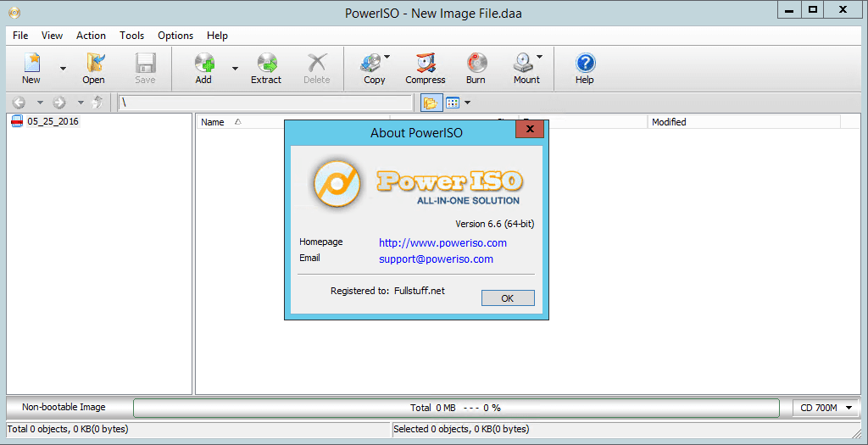Open the View menu
Image resolution: width=868 pixels, height=445 pixels.
coord(52,36)
